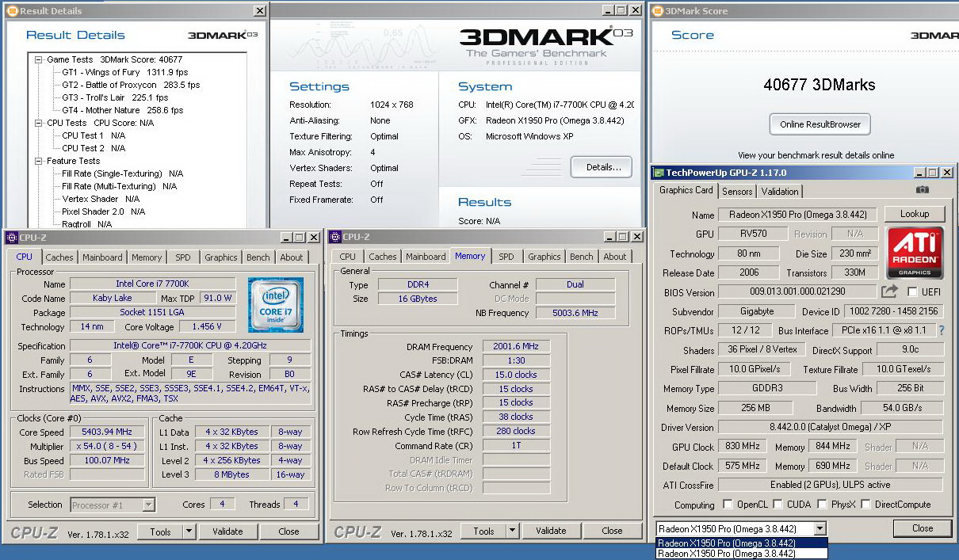This screenshot has width=959, height=560.
Task: Collapse the Feature Tests tree node
Action: [x=39, y=161]
